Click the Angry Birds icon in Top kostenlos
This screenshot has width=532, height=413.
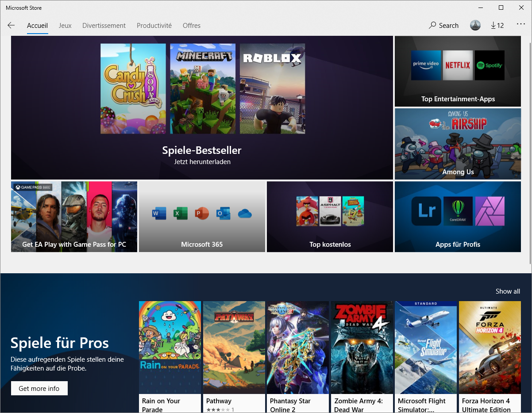(x=307, y=211)
